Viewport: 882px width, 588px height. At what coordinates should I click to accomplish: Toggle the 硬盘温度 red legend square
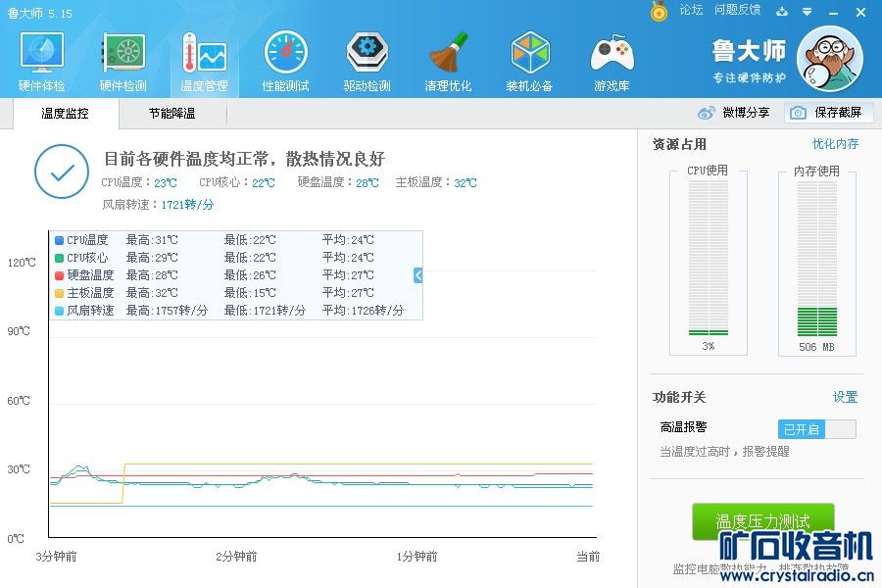point(59,275)
